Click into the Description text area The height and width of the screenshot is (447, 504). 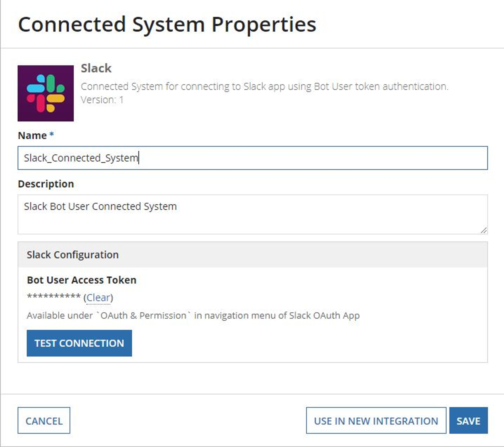pos(253,214)
